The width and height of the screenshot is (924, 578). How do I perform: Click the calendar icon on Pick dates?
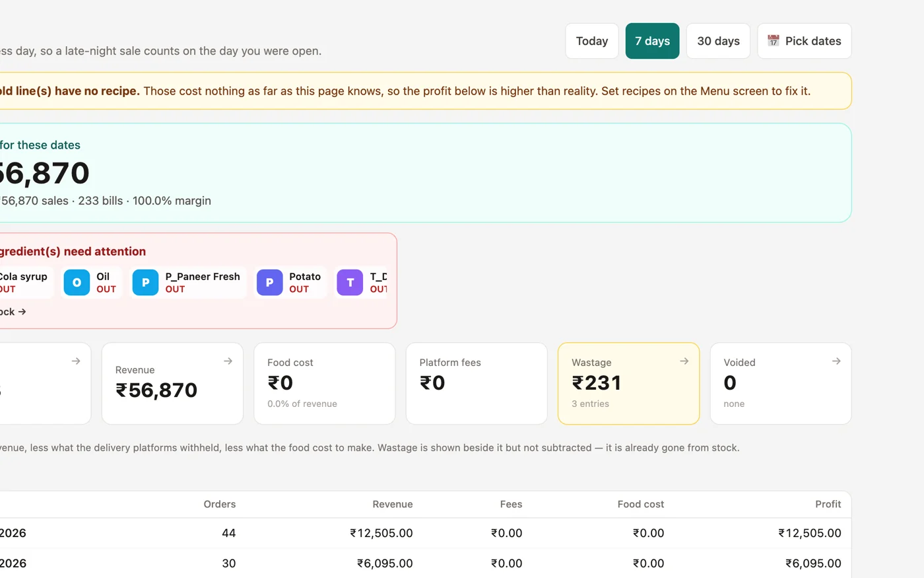tap(774, 41)
